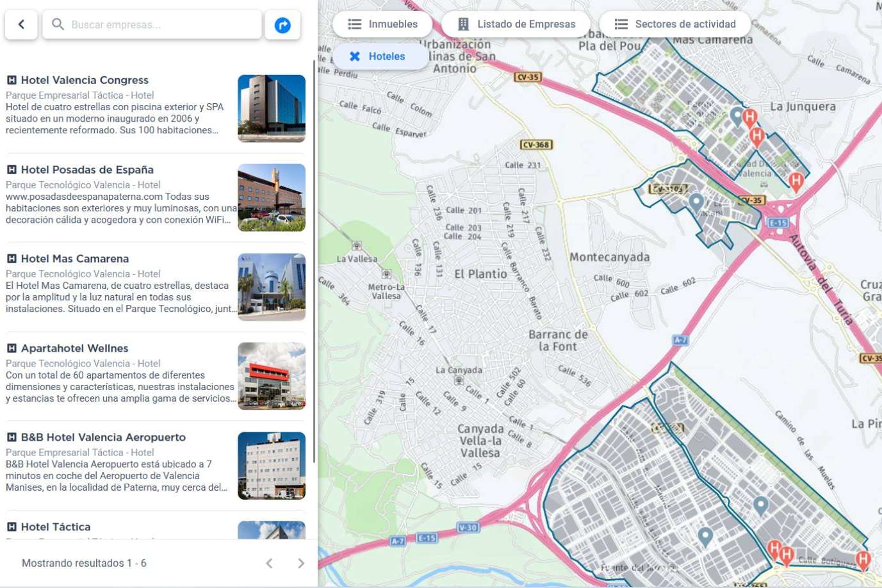Viewport: 882px width, 588px height.
Task: Open Listado de Empresas
Action: 516,24
